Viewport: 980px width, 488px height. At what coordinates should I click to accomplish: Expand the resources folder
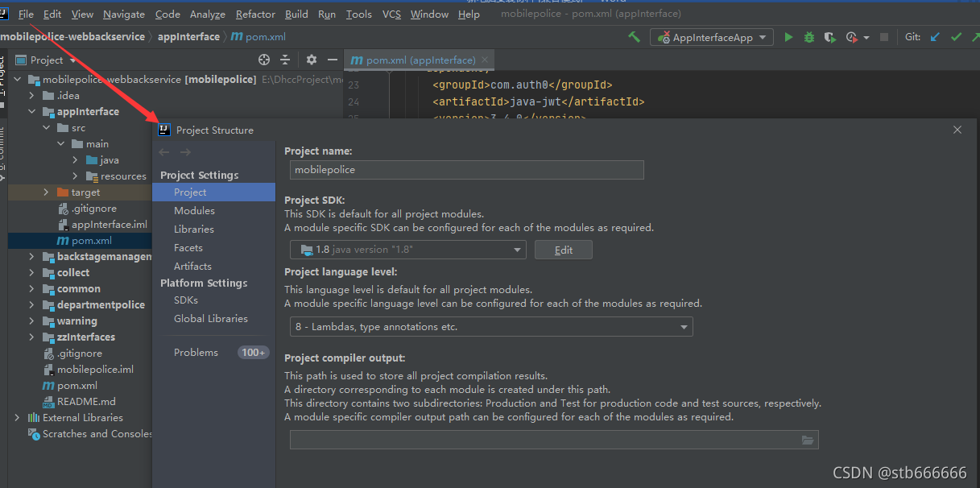pyautogui.click(x=75, y=176)
